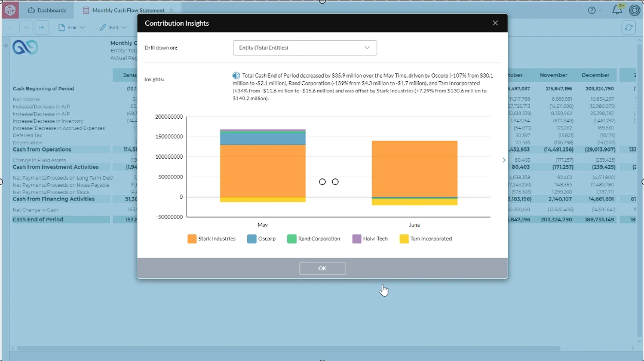Screen dimensions: 644x361
Task: Click the December column header
Action: [x=595, y=75]
